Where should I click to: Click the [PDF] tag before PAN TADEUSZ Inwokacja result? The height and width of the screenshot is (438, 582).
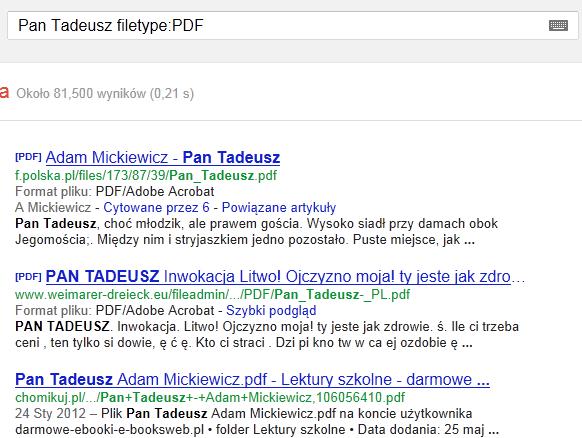[x=28, y=277]
